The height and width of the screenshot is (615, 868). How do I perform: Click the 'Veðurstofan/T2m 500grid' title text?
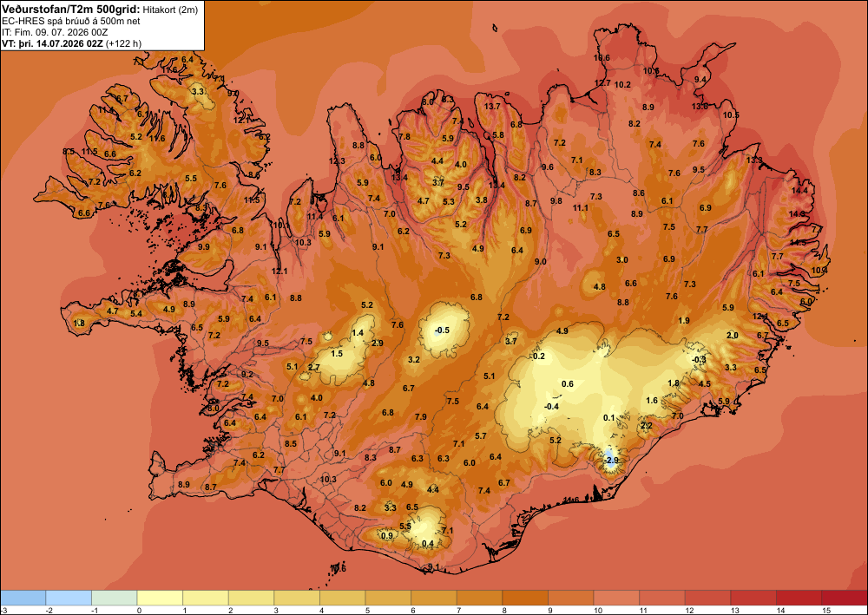(x=71, y=9)
